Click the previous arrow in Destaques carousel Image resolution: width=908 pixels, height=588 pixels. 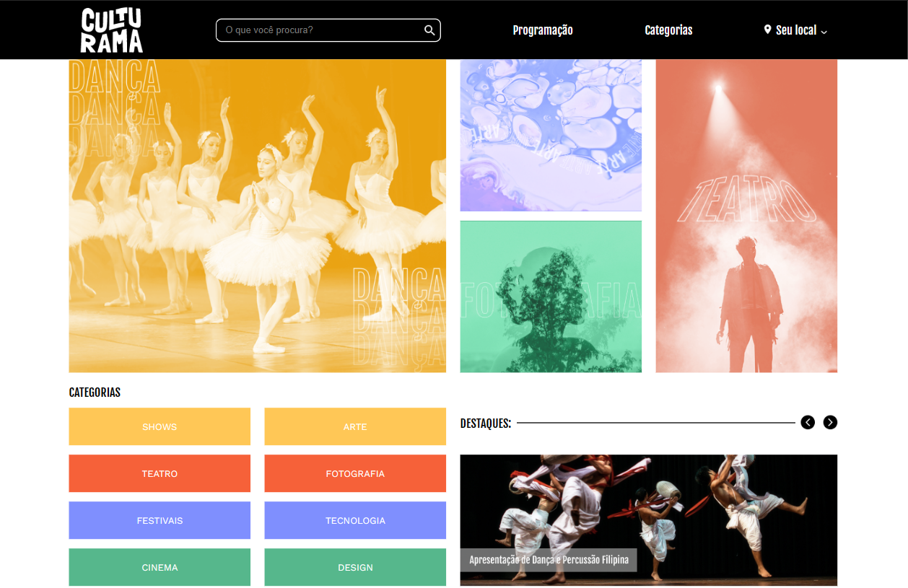[x=808, y=422]
